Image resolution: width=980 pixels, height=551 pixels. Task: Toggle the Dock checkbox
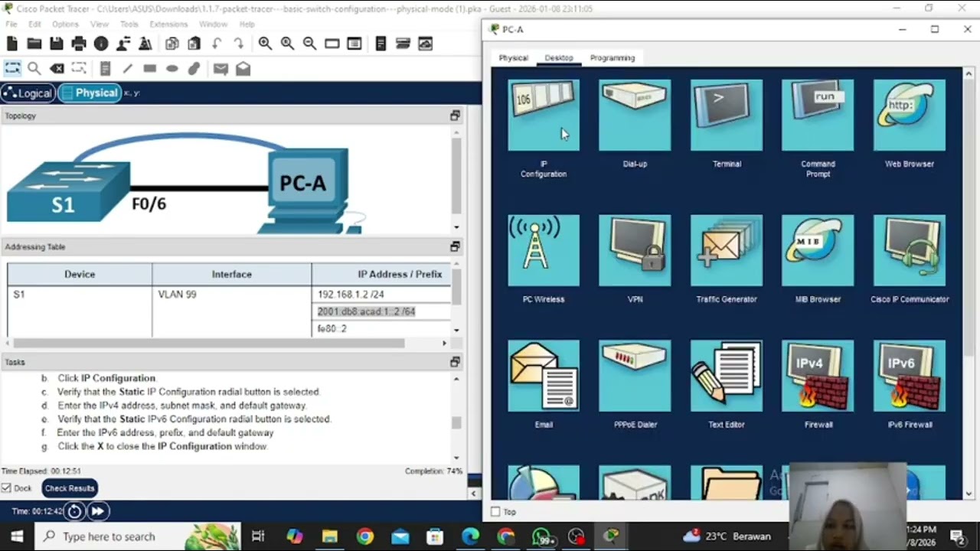point(6,488)
